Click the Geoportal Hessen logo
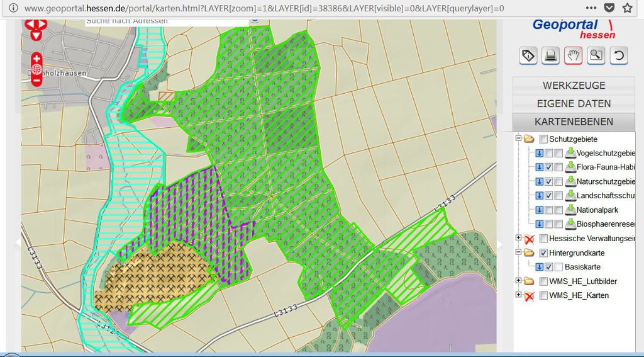Viewport: 644px width, 357px height. (x=572, y=28)
